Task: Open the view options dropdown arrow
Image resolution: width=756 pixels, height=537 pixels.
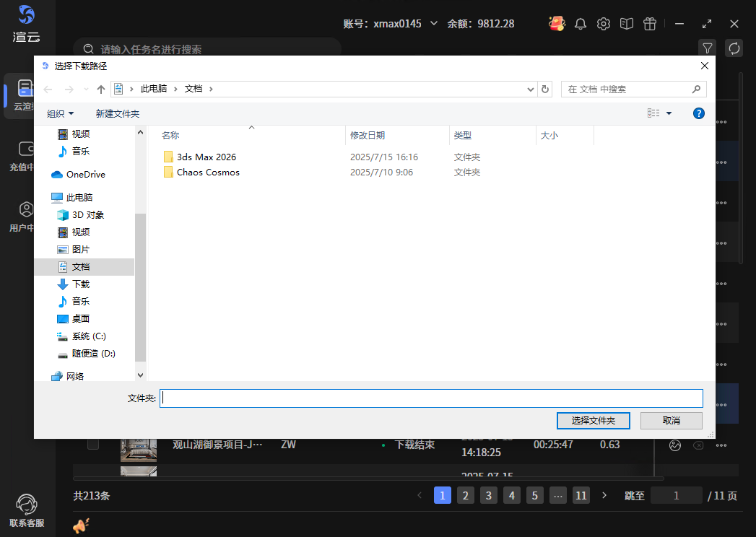Action: (x=669, y=113)
